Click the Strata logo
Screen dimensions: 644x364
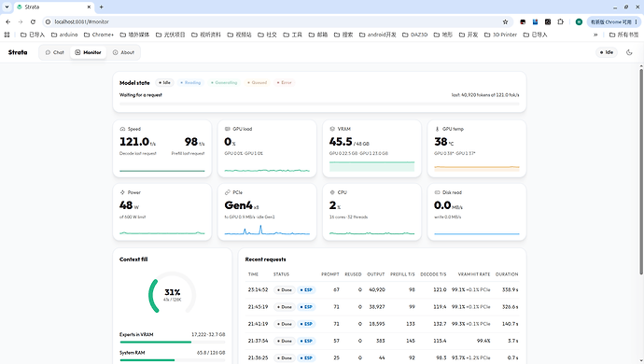(x=18, y=52)
